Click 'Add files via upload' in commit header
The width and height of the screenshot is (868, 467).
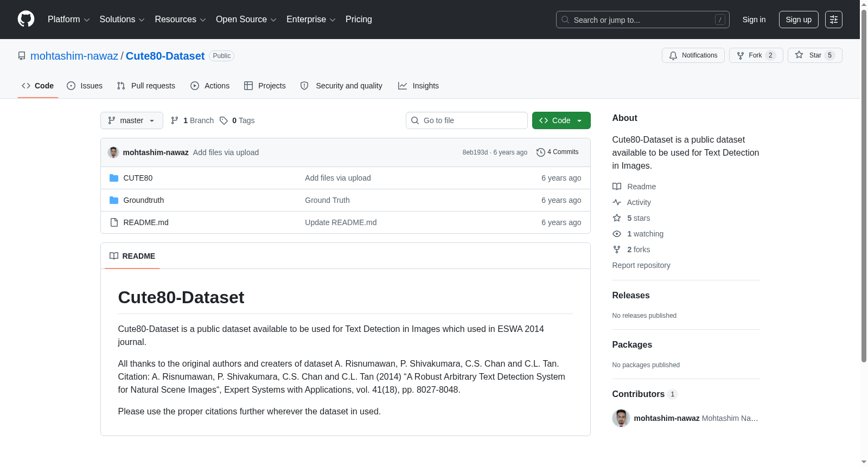coord(226,152)
